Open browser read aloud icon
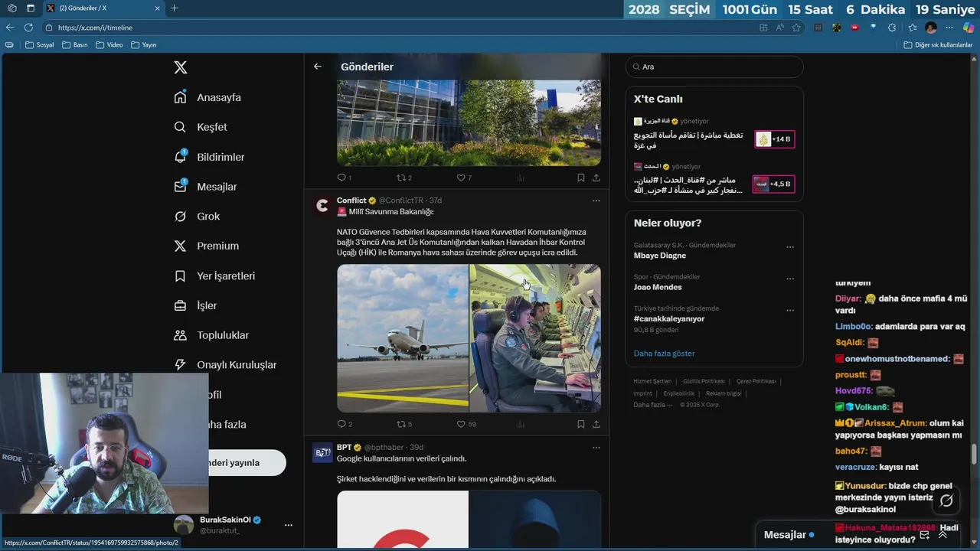This screenshot has width=980, height=551. (780, 28)
